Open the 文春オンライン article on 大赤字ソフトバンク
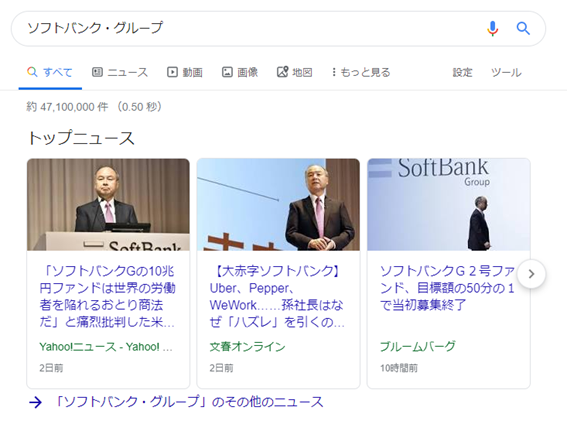567x431 pixels. click(277, 296)
